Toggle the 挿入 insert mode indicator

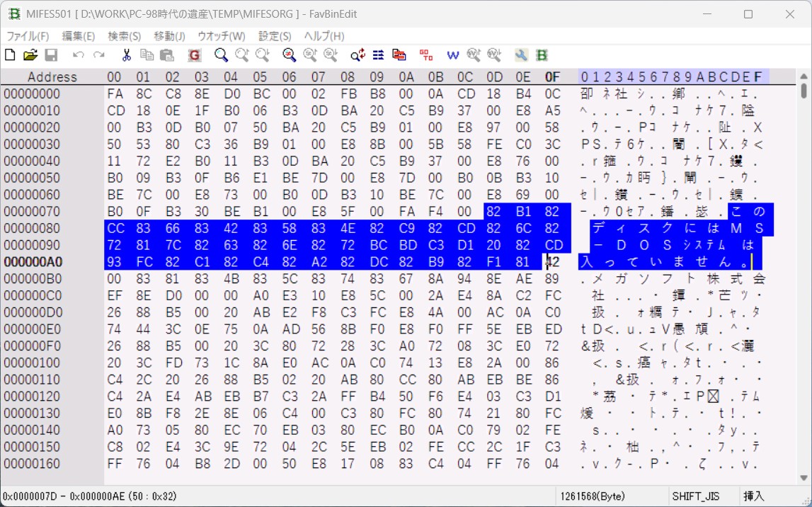[753, 496]
